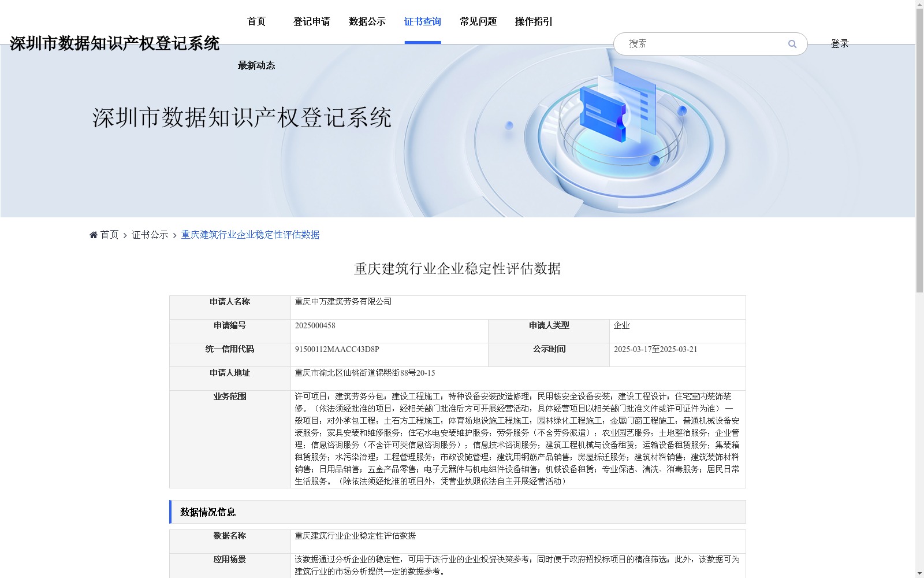924x578 pixels.
Task: Open the 常见问题 navigation tab
Action: 478,21
